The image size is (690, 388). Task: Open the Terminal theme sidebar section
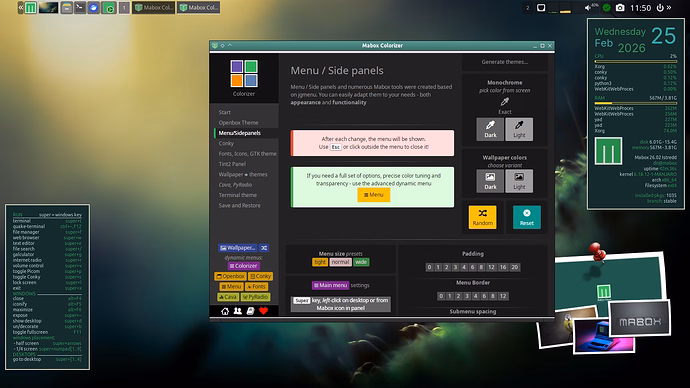[238, 195]
